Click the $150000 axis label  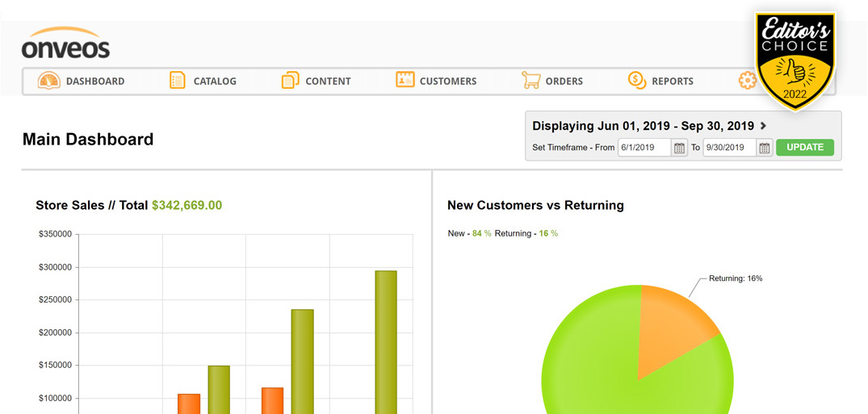click(56, 366)
